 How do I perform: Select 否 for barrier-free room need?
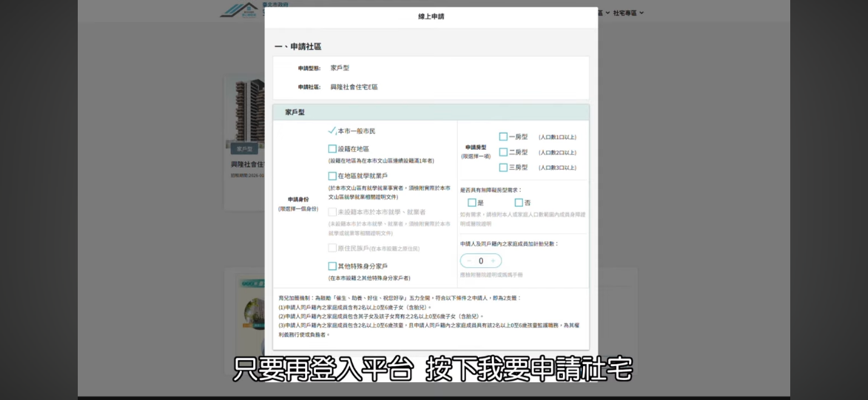click(519, 203)
